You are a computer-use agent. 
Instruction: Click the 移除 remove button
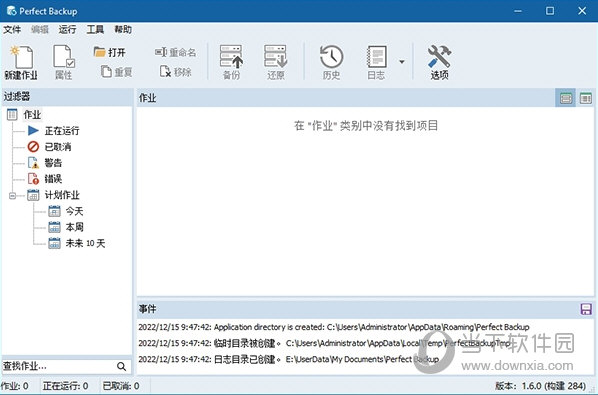[x=175, y=72]
